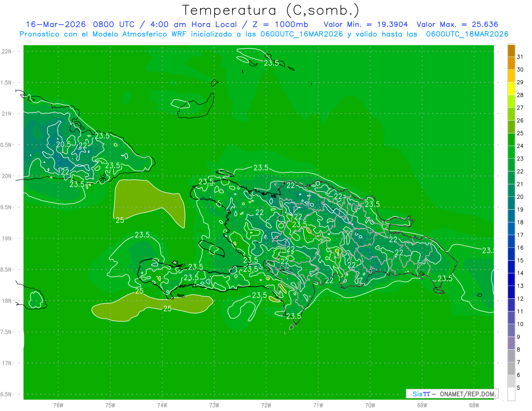Pick the legend swatch between 24 and 25

[x=511, y=140]
